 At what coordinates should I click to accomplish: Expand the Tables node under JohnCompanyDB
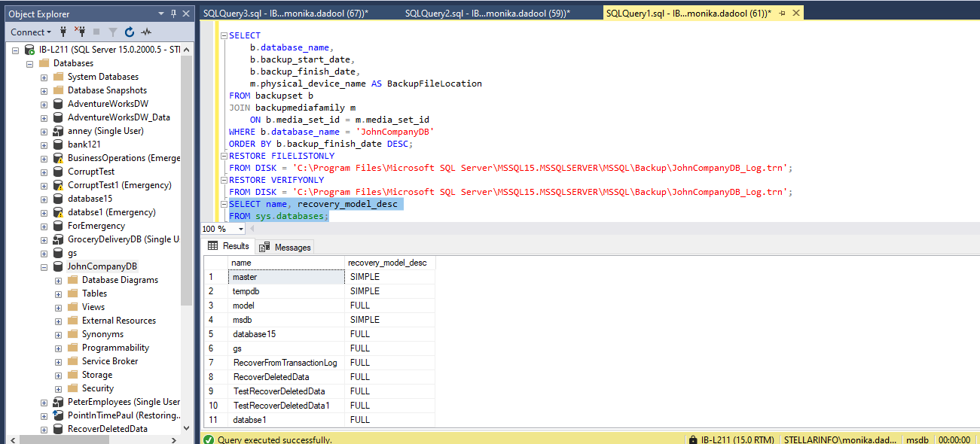pyautogui.click(x=58, y=293)
